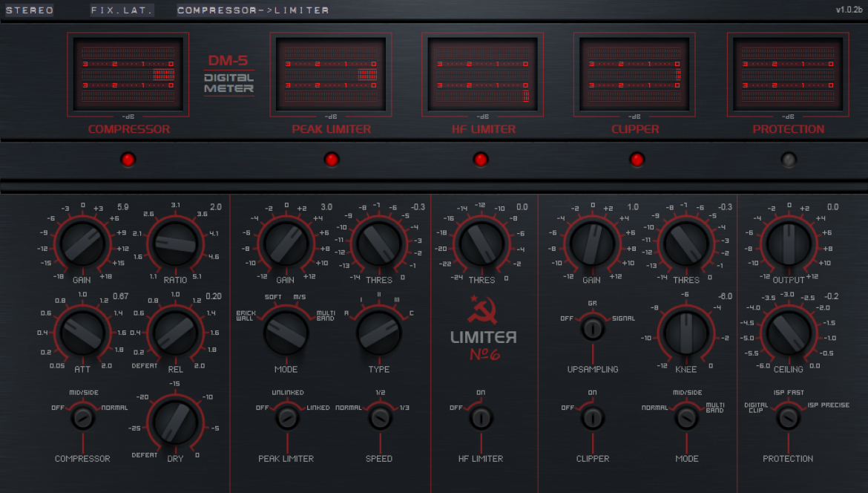
Task: Click the OUTPUT gain knob
Action: tap(789, 244)
